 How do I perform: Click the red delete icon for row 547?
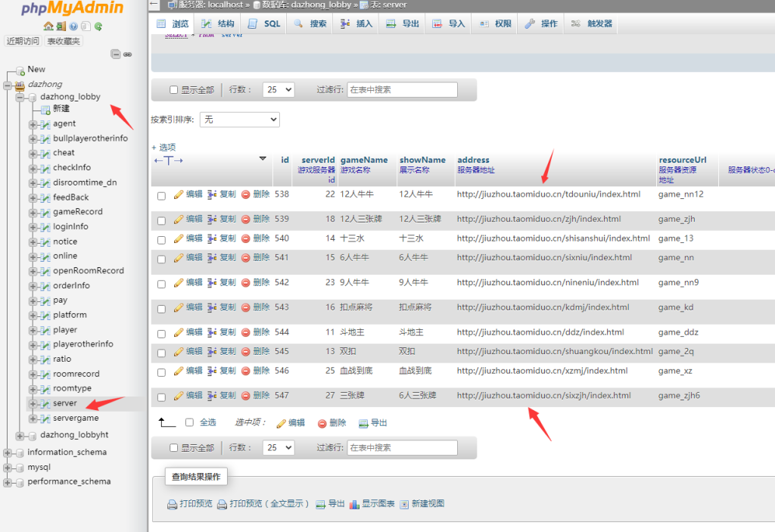[245, 396]
